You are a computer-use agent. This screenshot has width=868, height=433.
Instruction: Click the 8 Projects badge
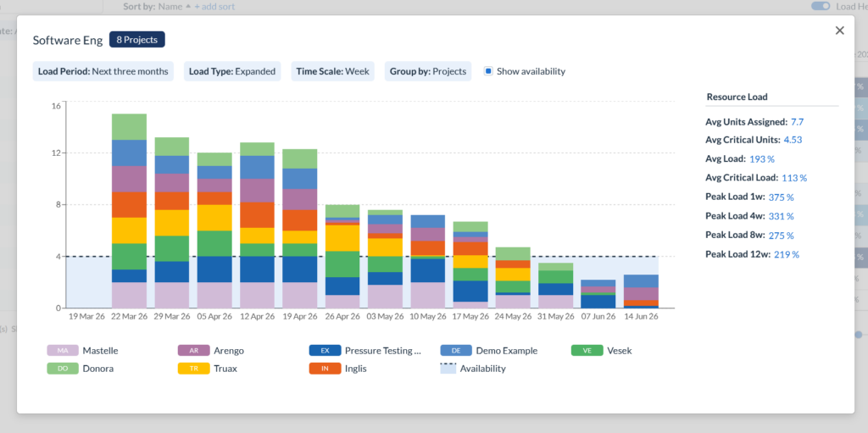coord(136,39)
